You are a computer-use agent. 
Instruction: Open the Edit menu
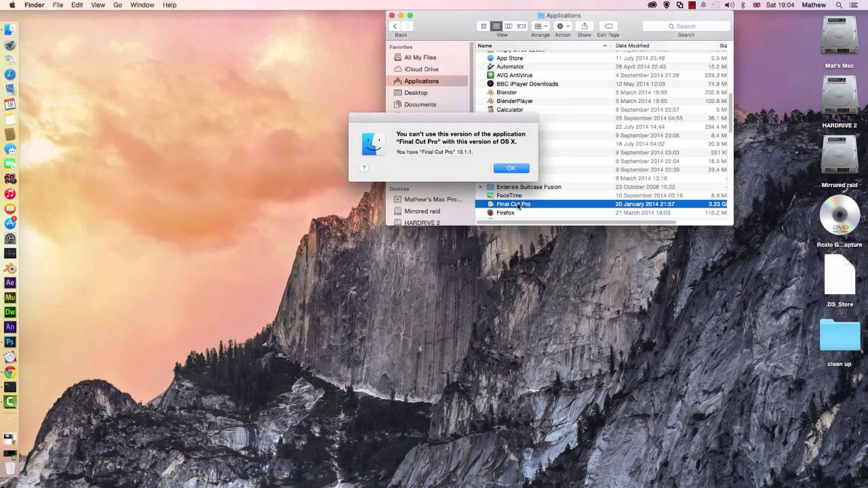click(x=77, y=5)
